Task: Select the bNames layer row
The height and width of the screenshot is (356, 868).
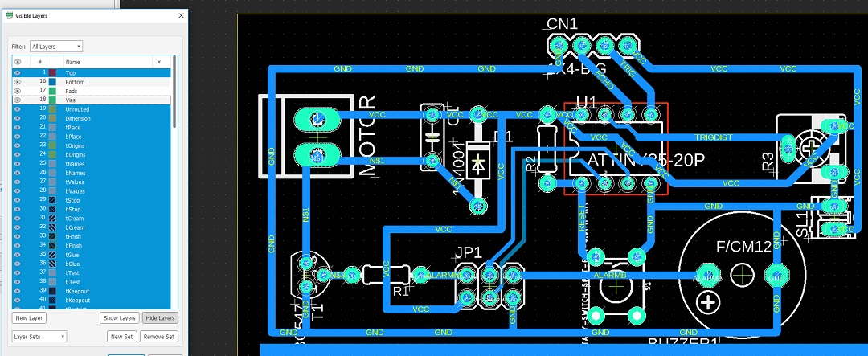Action: [x=92, y=173]
